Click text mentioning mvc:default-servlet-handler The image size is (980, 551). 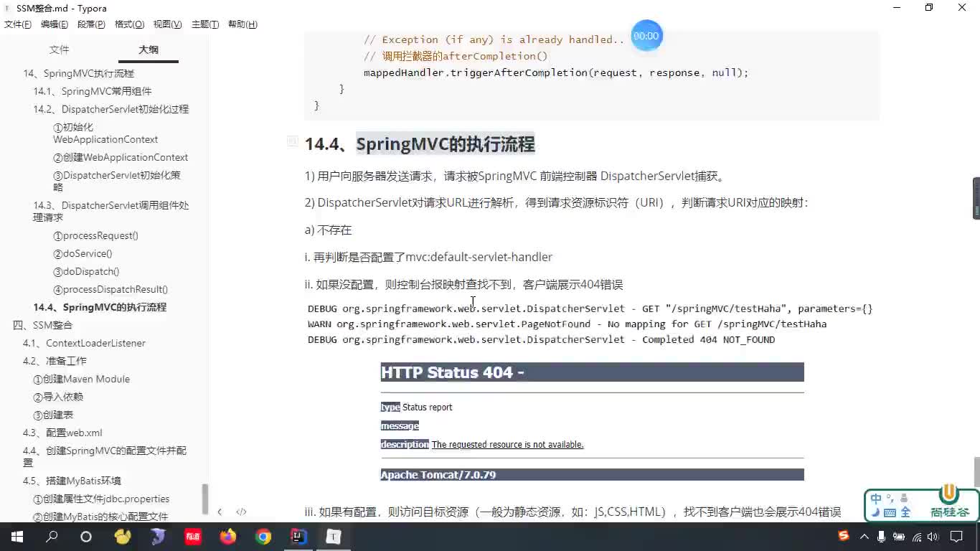pos(428,257)
